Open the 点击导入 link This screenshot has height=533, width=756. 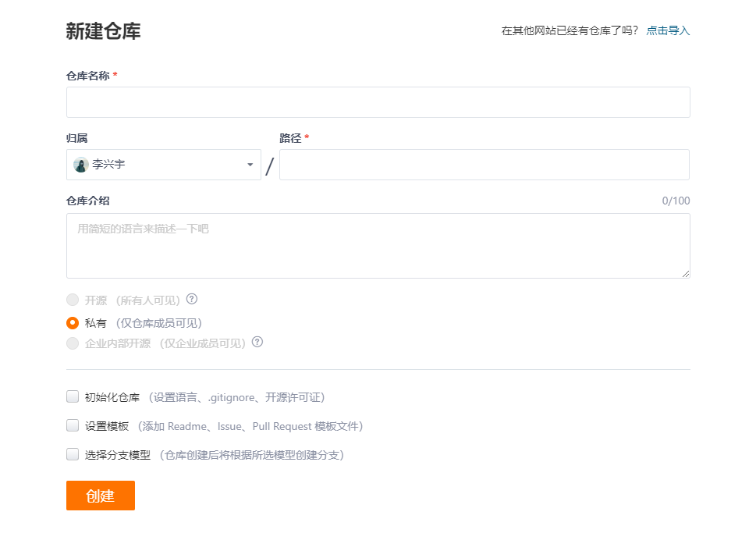click(668, 31)
